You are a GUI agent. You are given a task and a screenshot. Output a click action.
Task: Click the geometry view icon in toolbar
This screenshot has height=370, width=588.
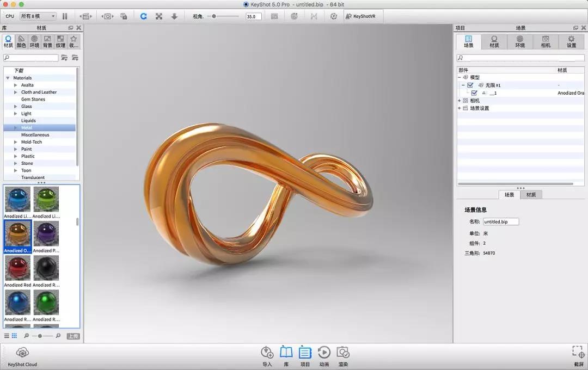coord(295,16)
